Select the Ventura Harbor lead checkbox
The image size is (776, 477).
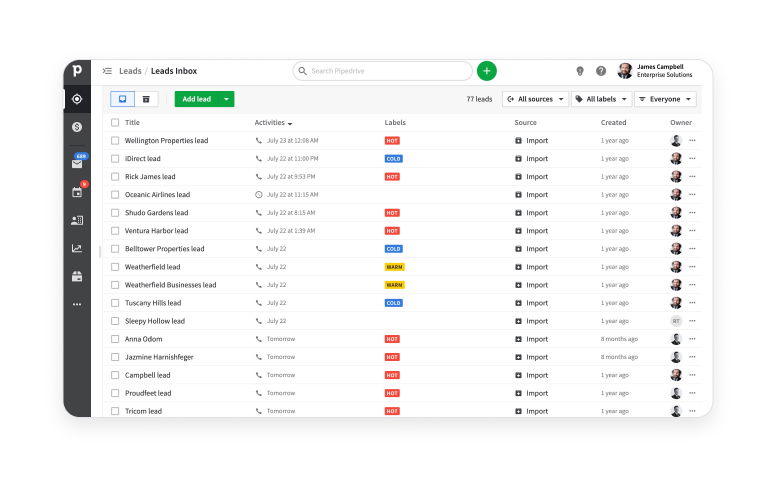[115, 231]
